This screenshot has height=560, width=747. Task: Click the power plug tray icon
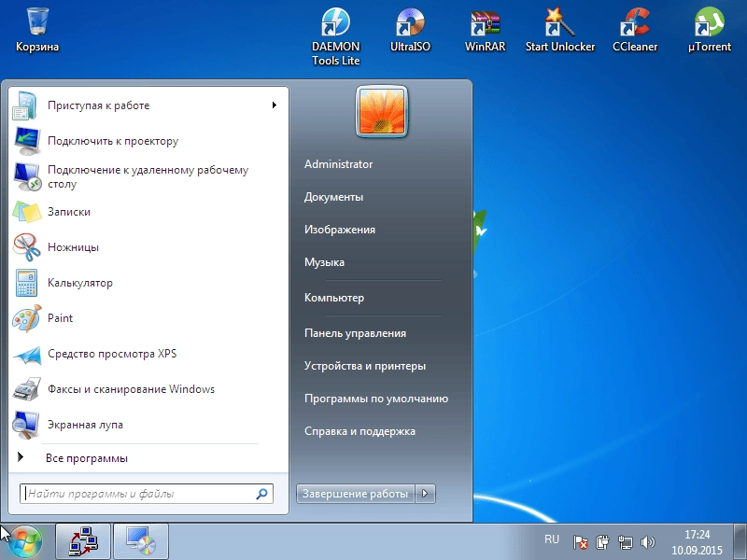[602, 542]
